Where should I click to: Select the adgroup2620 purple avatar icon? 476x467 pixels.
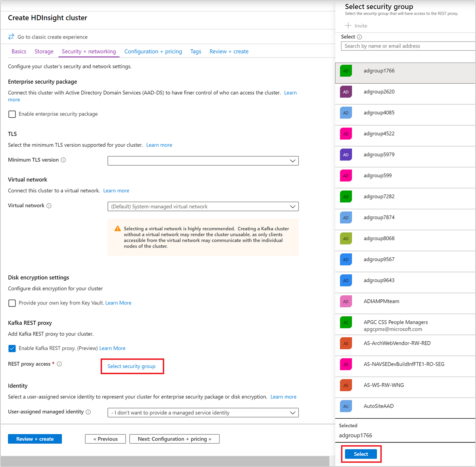pos(346,92)
